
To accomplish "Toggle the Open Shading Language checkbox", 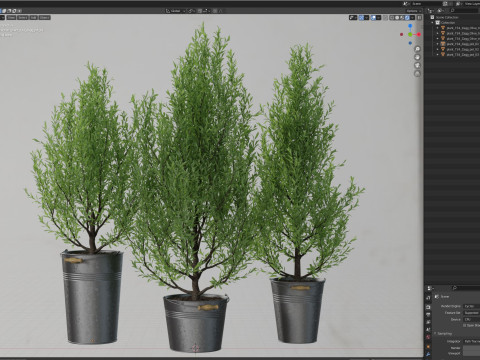I will pos(464,325).
